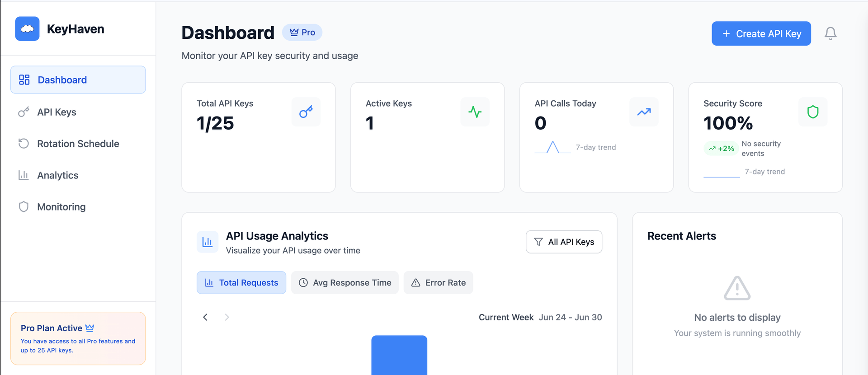Select the Total Requests metric toggle
The width and height of the screenshot is (868, 375).
[241, 282]
